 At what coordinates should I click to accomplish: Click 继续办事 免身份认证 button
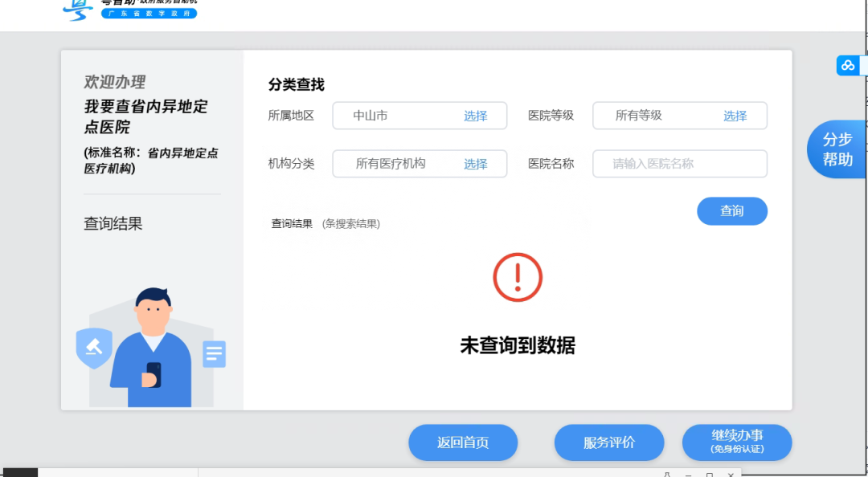736,442
